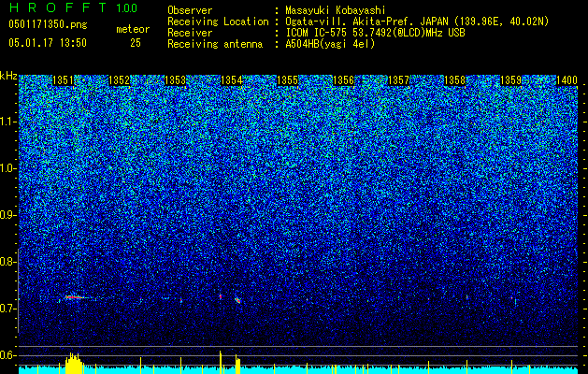This screenshot has width=588, height=374.
Task: Click antenna value A504HB(yagi 4el)
Action: [330, 44]
